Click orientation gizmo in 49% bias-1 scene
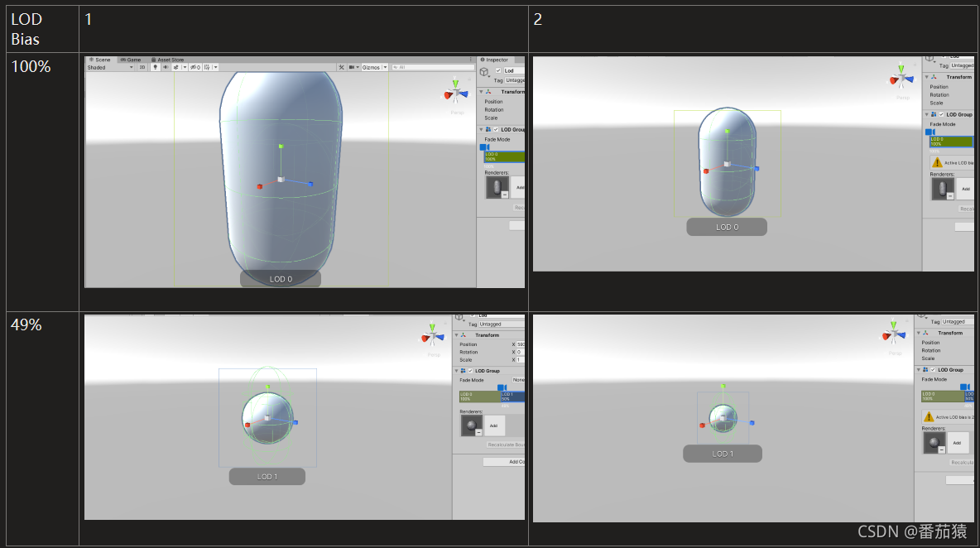 tap(433, 335)
